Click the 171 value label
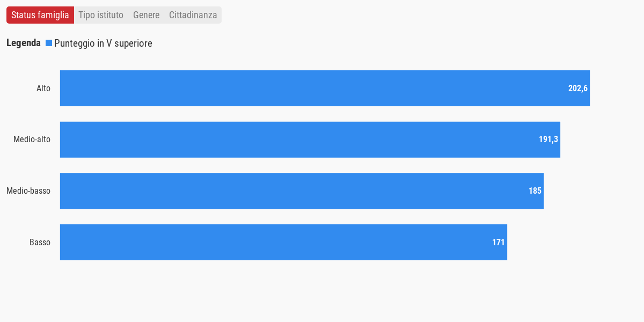The width and height of the screenshot is (644, 322). pos(499,242)
